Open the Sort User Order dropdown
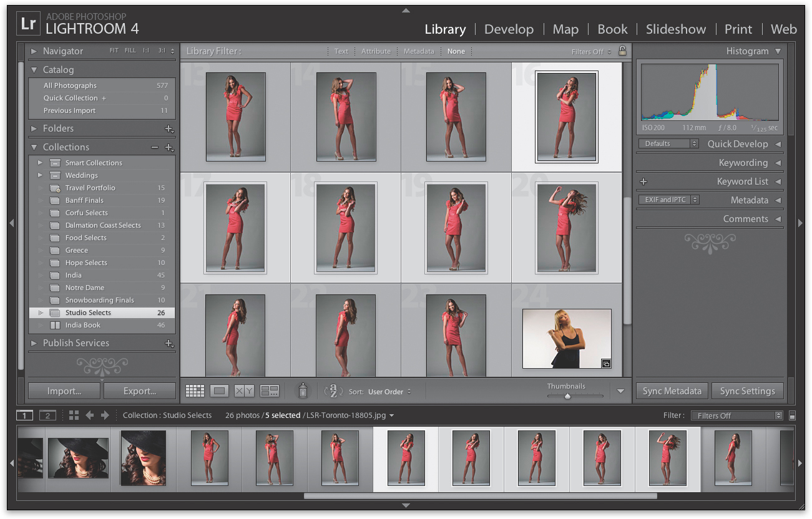Screen dimensions: 812x519 [389, 392]
